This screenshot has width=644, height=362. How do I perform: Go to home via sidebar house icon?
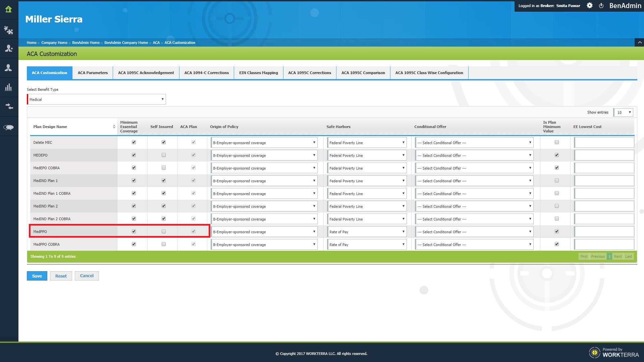pos(9,9)
